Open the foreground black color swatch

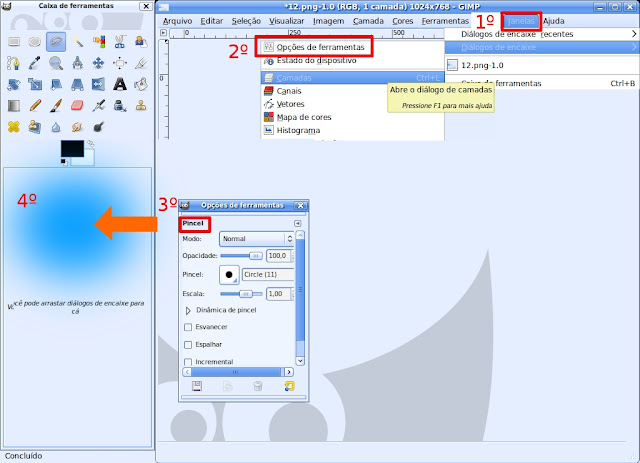72,149
